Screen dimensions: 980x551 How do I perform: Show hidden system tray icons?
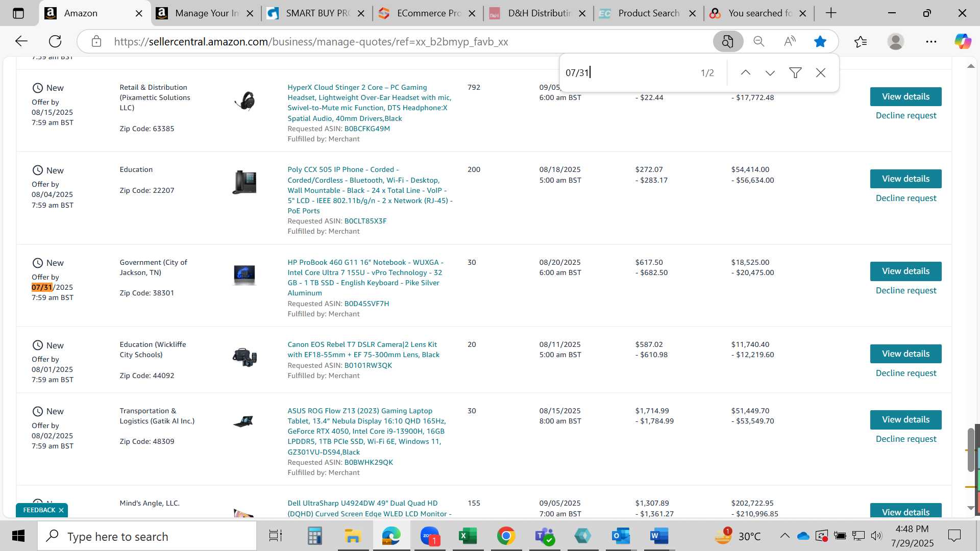click(x=785, y=536)
